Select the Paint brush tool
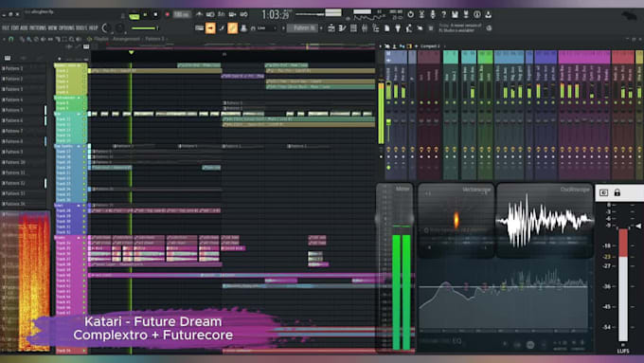Image resolution: width=644 pixels, height=363 pixels. (222, 27)
